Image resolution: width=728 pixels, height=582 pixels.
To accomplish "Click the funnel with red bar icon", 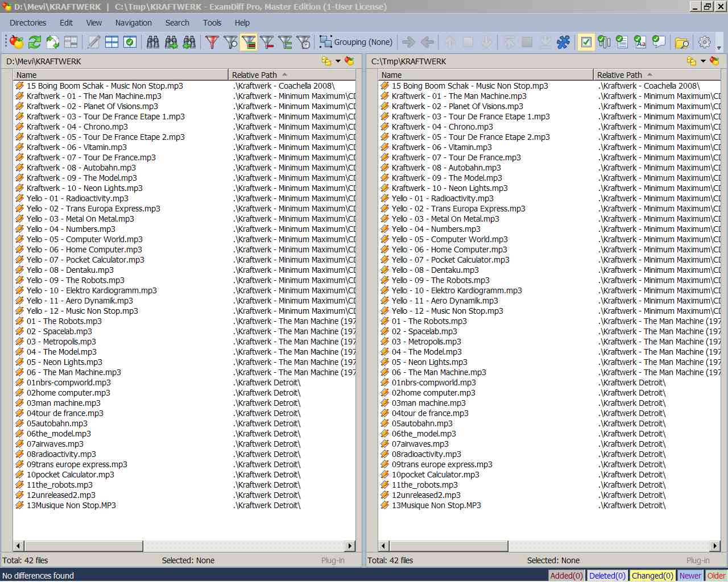I will coord(267,42).
